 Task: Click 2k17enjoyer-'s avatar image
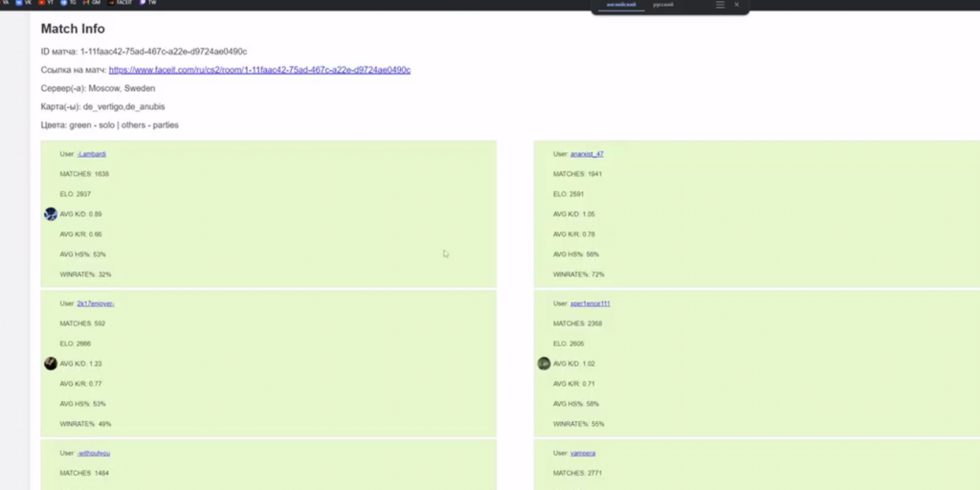pyautogui.click(x=51, y=364)
